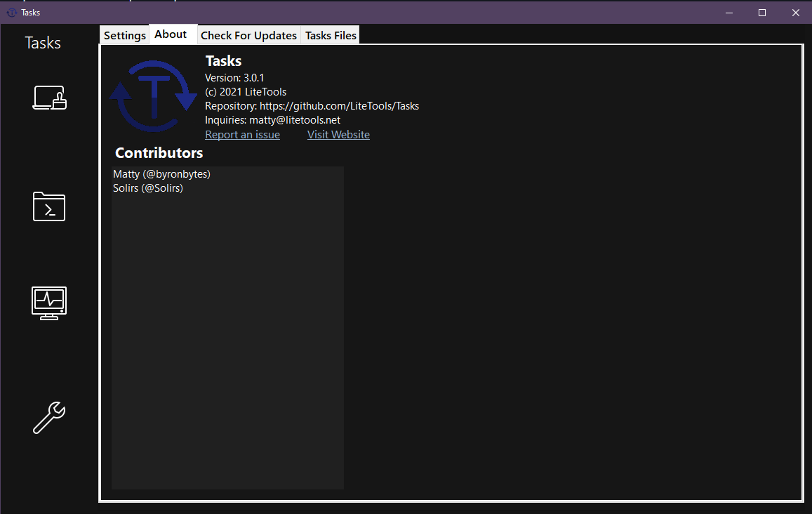Go to the Tasks Files tab
Image resolution: width=812 pixels, height=514 pixels.
(331, 35)
